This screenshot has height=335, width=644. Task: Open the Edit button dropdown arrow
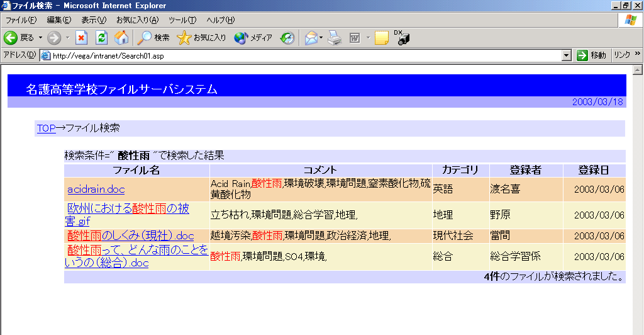[368, 38]
